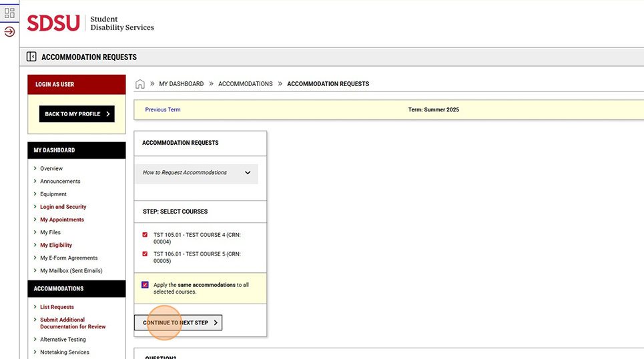This screenshot has width=644, height=359.
Task: Open My Eligibility menu item
Action: pyautogui.click(x=56, y=245)
